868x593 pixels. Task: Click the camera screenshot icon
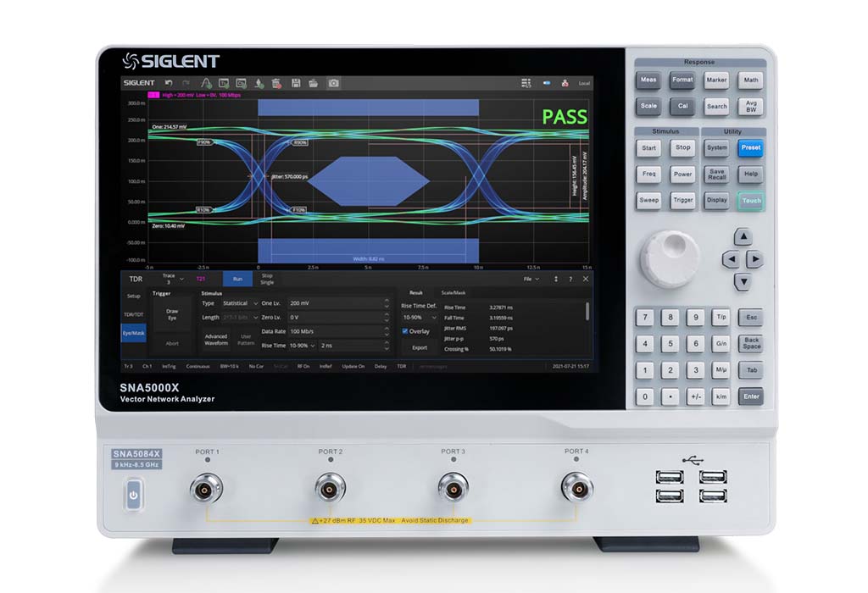334,83
